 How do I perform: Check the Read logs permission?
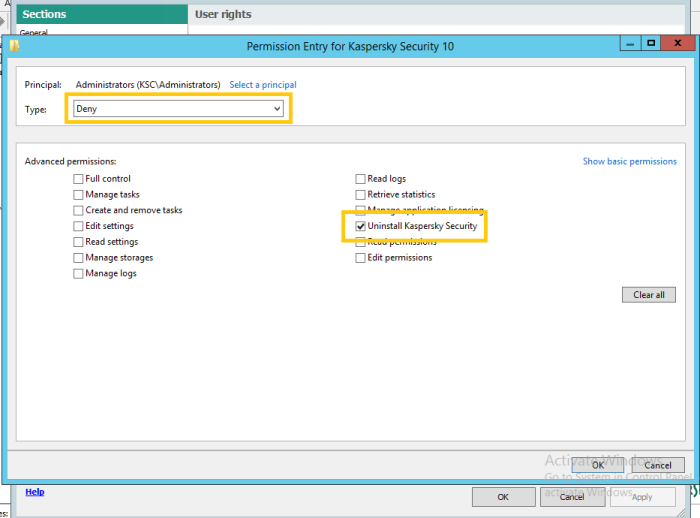tap(360, 179)
